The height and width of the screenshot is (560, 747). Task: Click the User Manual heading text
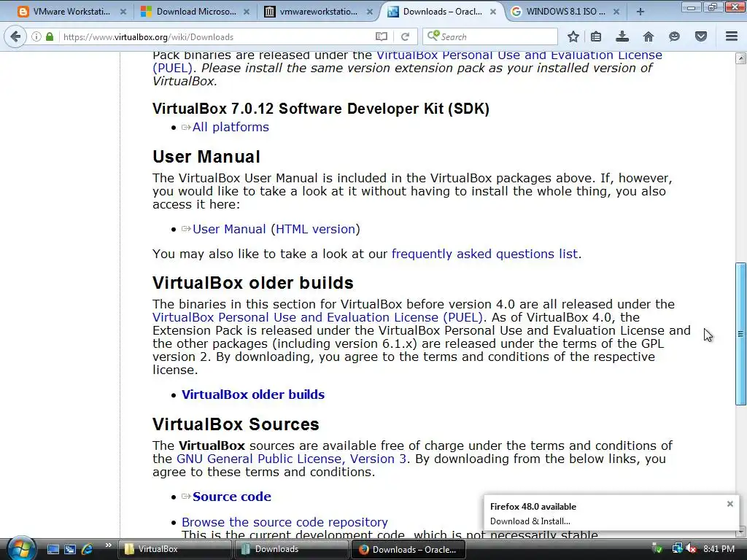[206, 157]
